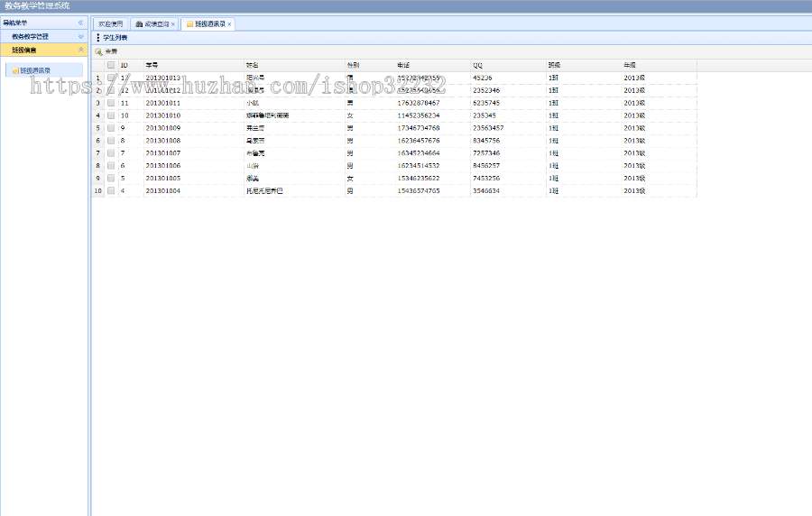
Task: Click the folder icon next to 班级通讯录 in sidebar
Action: pyautogui.click(x=15, y=70)
